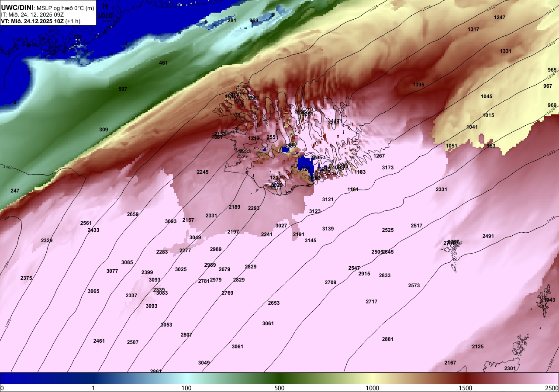The width and height of the screenshot is (559, 392).
Task: Click the freezing level value 1317
Action: tap(473, 29)
